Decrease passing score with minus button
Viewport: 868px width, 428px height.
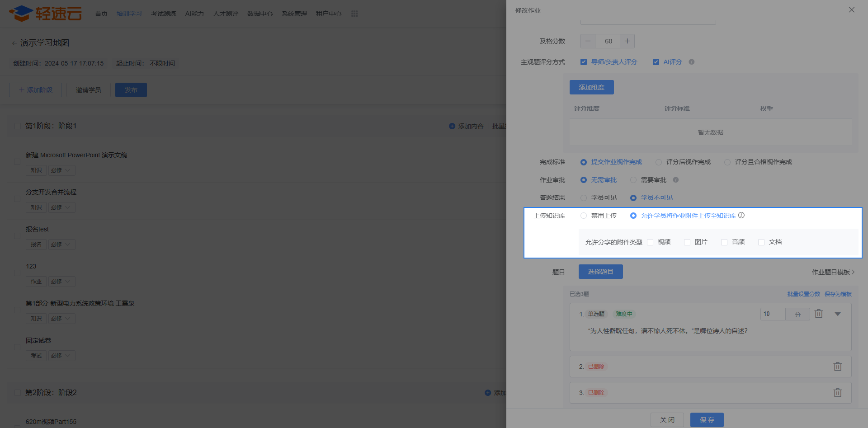point(588,41)
